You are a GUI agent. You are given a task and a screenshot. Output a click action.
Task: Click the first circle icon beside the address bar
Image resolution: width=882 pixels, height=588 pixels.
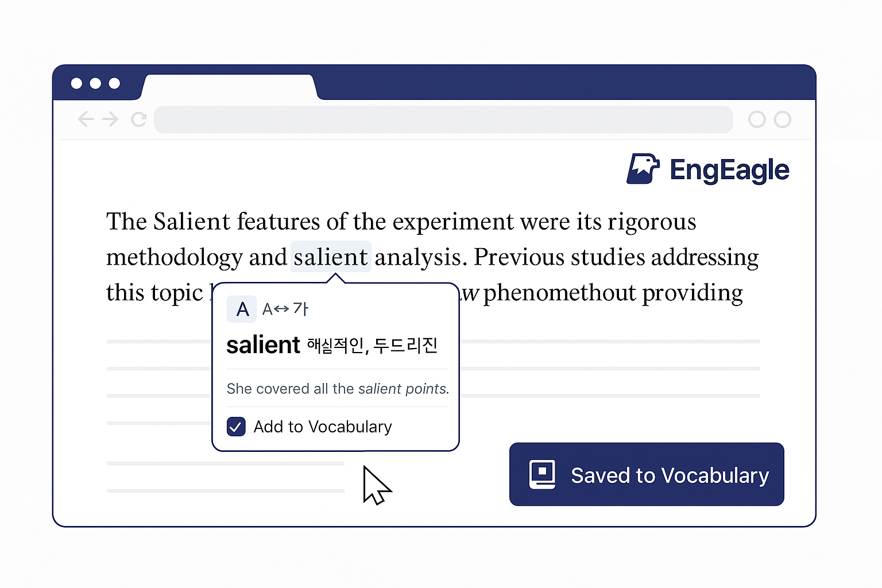click(x=757, y=119)
